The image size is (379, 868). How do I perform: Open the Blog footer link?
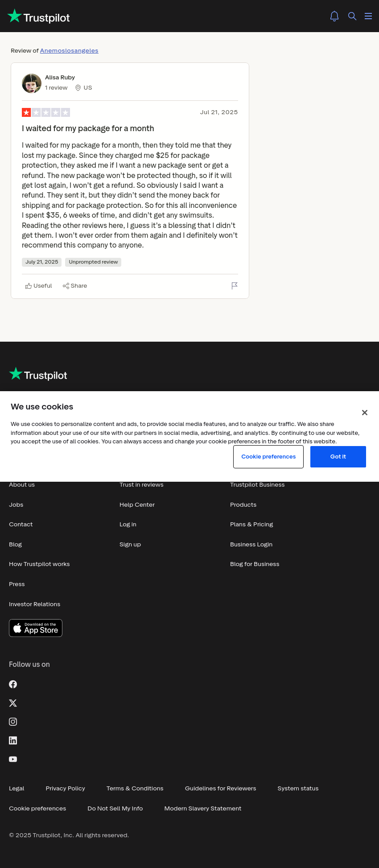tap(16, 545)
